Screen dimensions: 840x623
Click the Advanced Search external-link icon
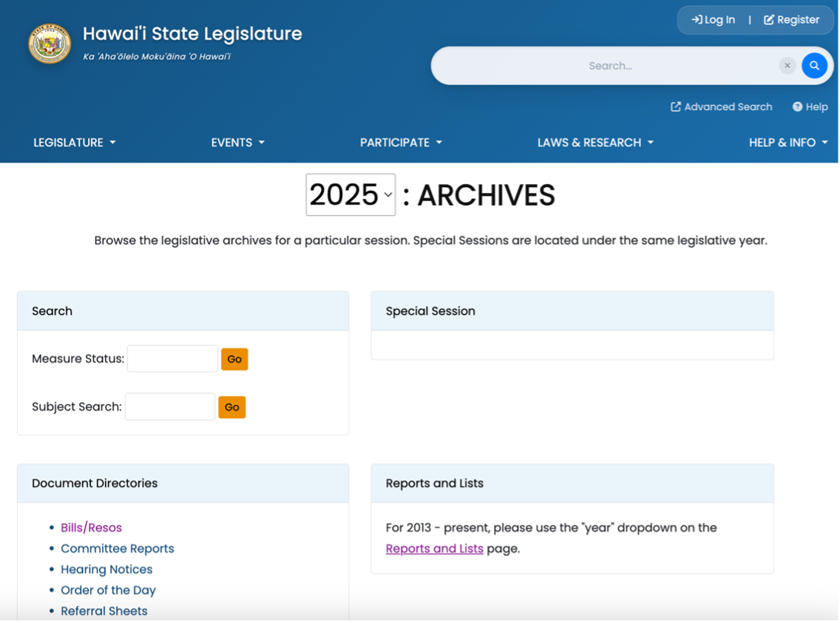(676, 107)
